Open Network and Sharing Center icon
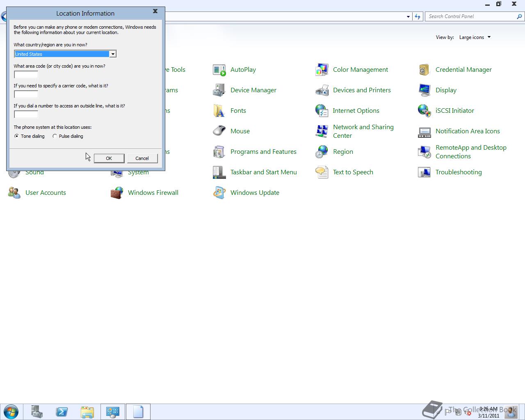Image resolution: width=525 pixels, height=420 pixels. click(322, 131)
